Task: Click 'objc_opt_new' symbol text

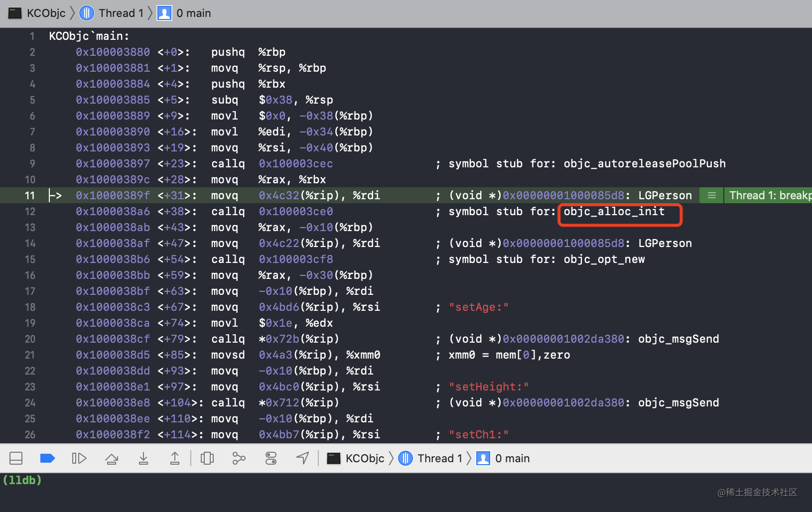Action: [x=604, y=259]
